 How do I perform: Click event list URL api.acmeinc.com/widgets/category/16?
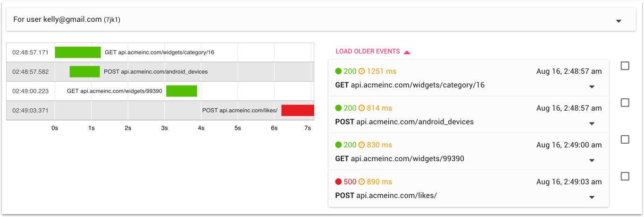coord(418,85)
